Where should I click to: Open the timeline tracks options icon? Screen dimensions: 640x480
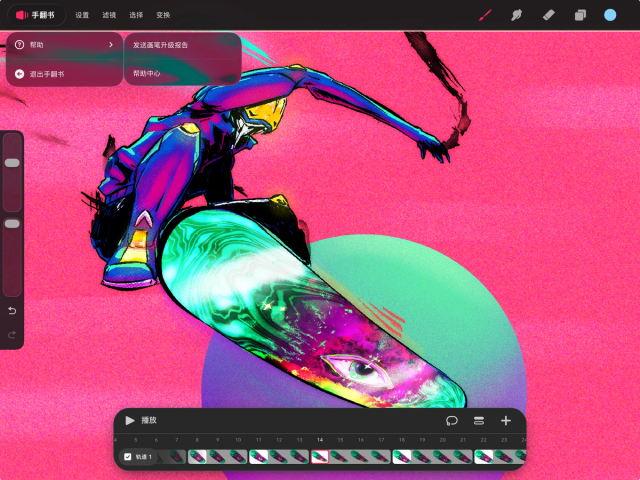click(479, 420)
